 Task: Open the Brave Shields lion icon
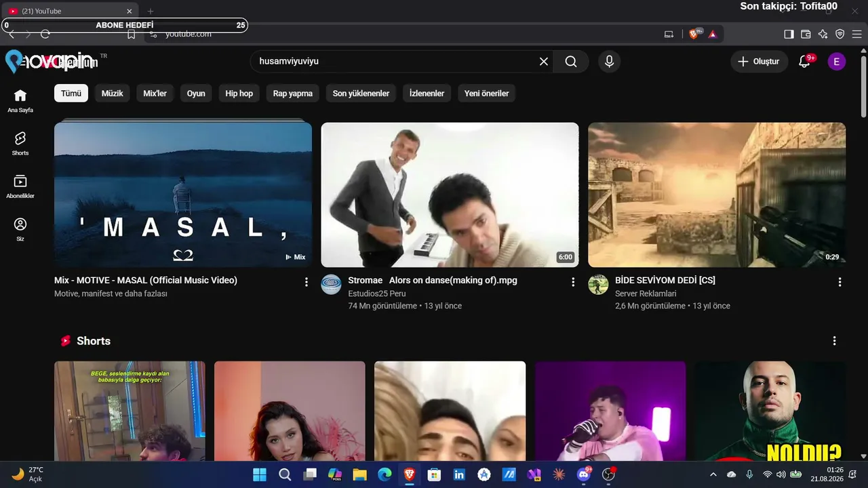pyautogui.click(x=694, y=34)
